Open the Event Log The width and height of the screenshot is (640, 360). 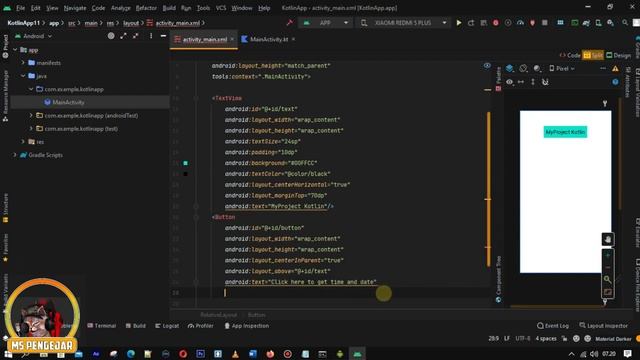click(x=553, y=326)
